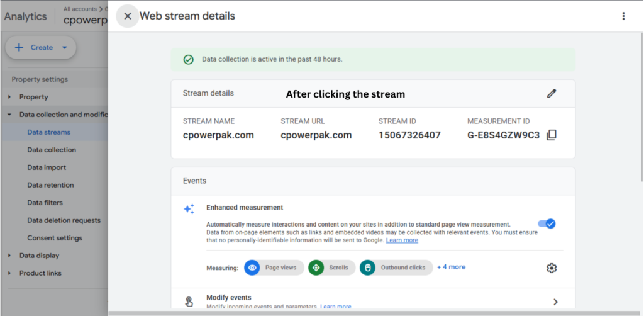Screen dimensions: 644x316
Task: Click the Modify events row title
Action: pos(229,298)
